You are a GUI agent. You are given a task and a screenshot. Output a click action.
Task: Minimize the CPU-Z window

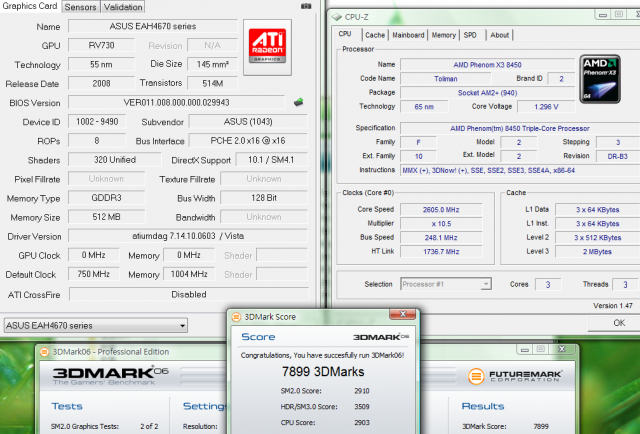(602, 15)
